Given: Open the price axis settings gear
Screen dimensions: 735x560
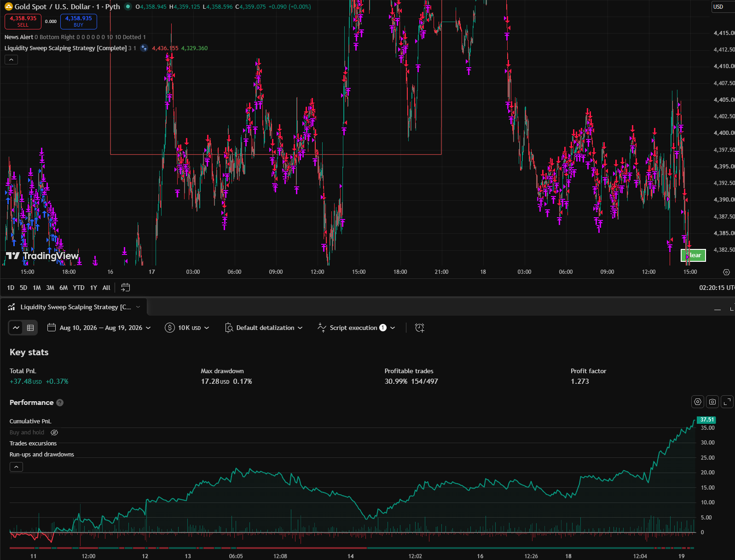Looking at the screenshot, I should 726,272.
